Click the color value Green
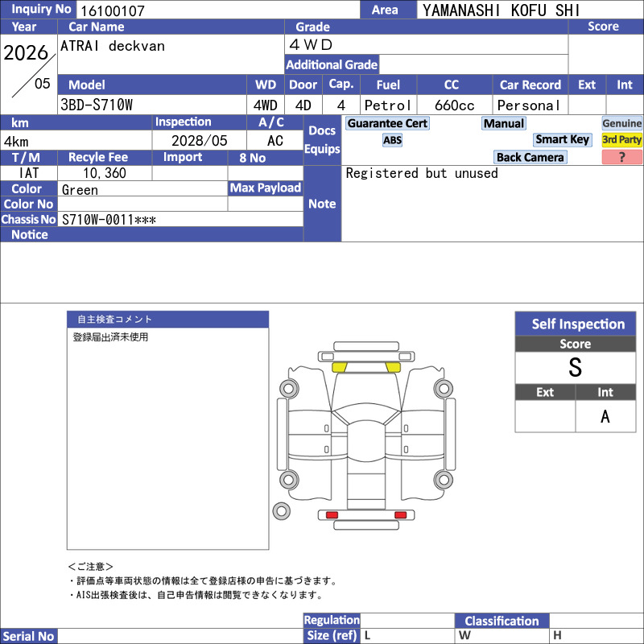The height and width of the screenshot is (644, 644). click(x=80, y=190)
